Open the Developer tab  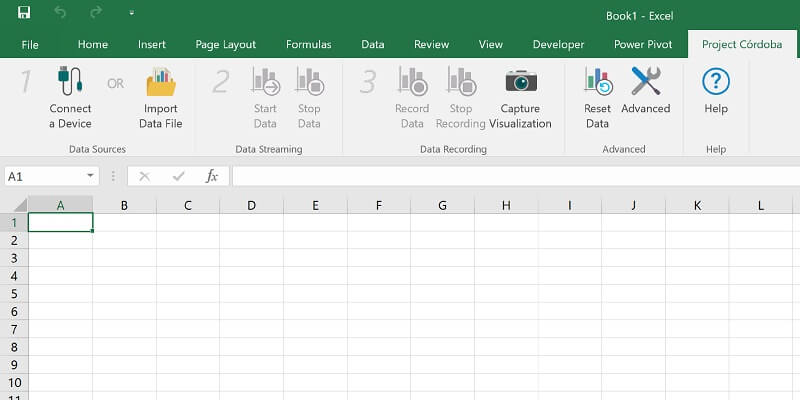[558, 44]
